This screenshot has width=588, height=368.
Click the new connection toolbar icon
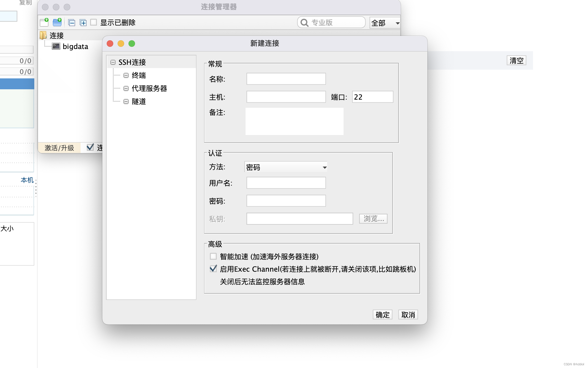[x=44, y=22]
